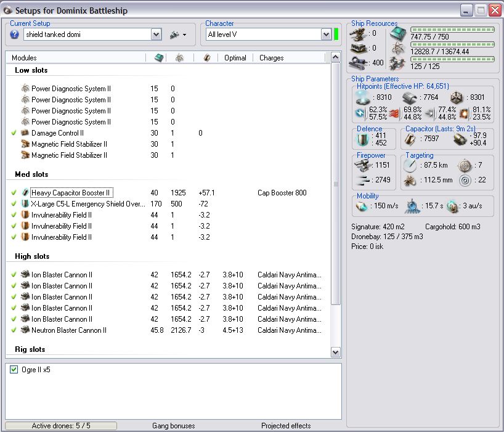This screenshot has height=432, width=504.
Task: Click the Neutron Blaster Cannon II icon
Action: click(25, 330)
